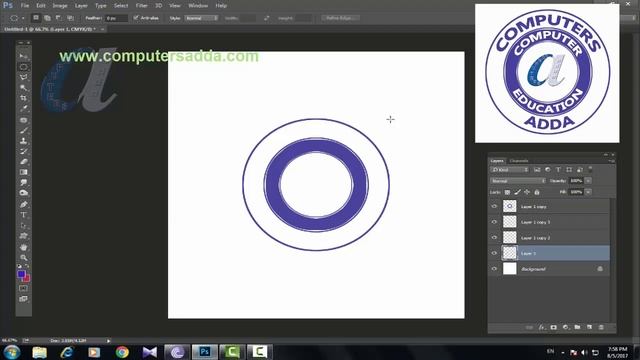640x360 pixels.
Task: Hide the Background layer
Action: pos(494,269)
